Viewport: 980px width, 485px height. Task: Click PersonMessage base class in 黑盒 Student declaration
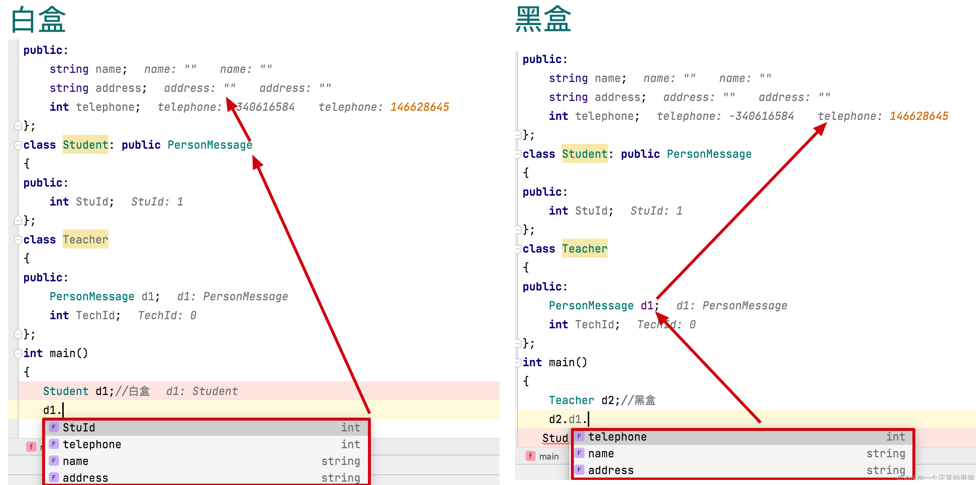[709, 154]
